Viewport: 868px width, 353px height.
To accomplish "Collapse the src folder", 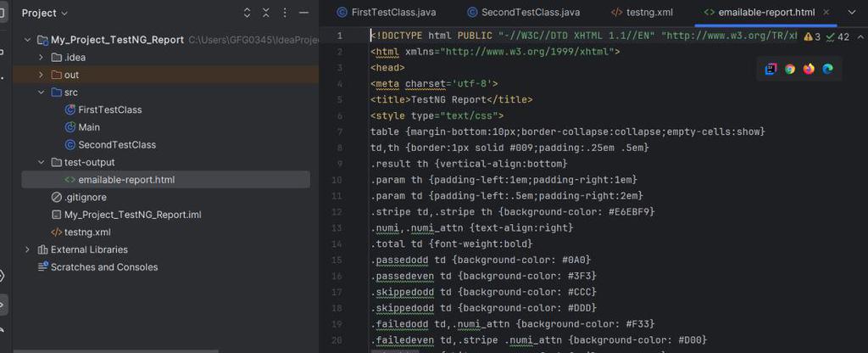I will pos(42,92).
